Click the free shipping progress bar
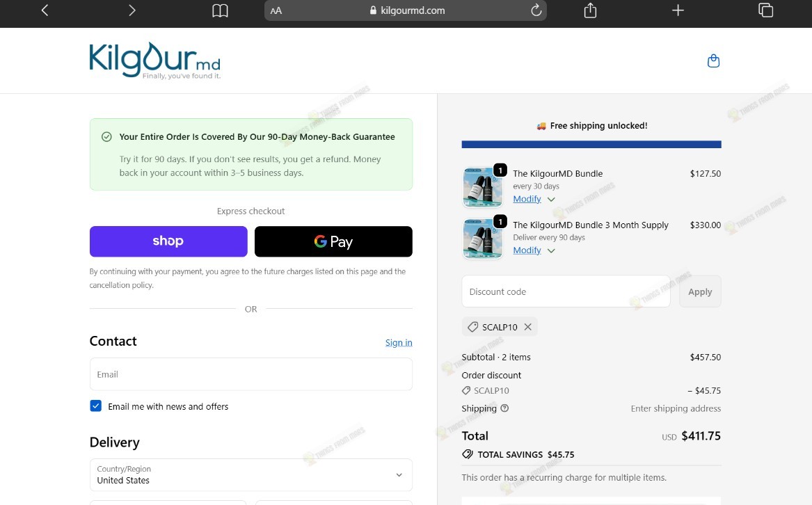 [x=591, y=145]
